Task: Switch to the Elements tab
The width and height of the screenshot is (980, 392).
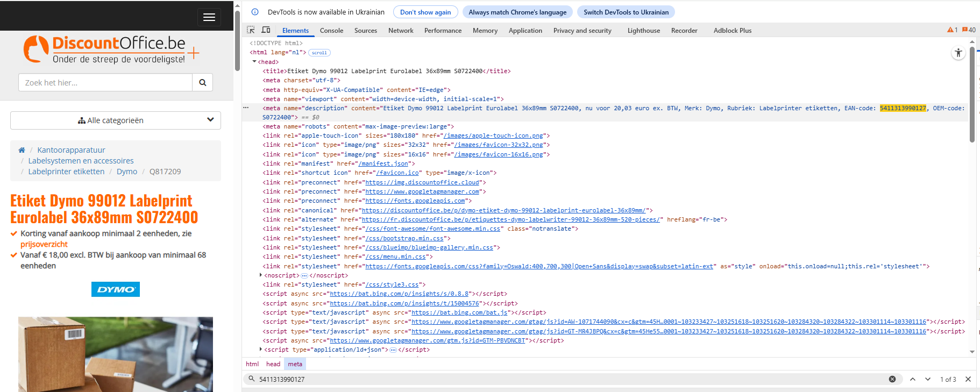Action: [x=295, y=31]
